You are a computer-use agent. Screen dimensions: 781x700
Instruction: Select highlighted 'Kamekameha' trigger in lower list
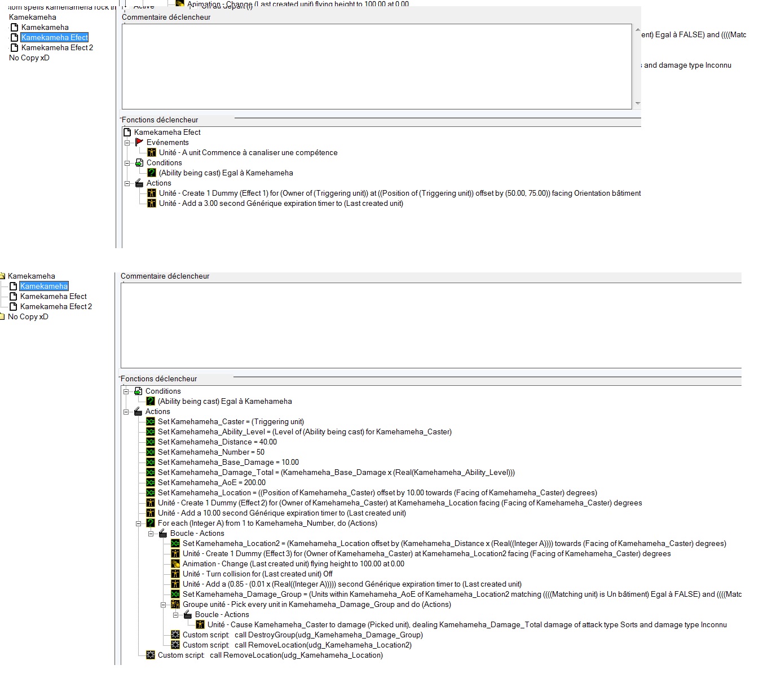click(x=44, y=286)
